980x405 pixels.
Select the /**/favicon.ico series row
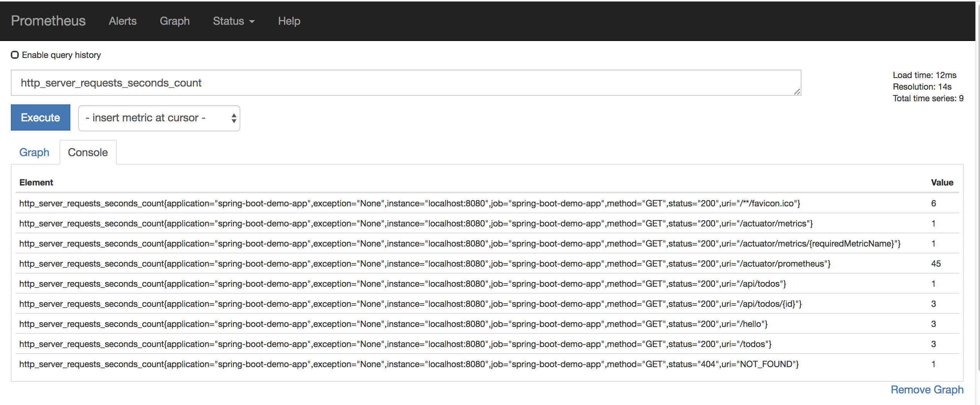(487, 203)
